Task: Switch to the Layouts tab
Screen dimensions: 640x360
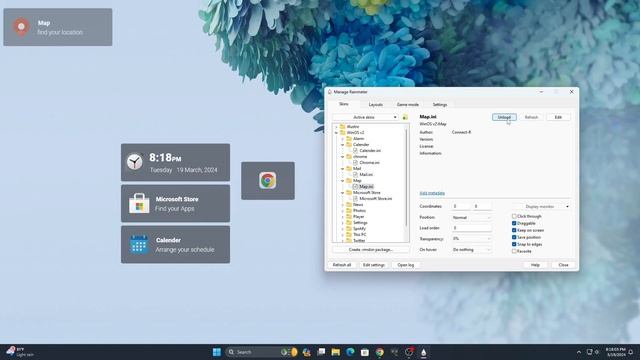Action: 376,105
